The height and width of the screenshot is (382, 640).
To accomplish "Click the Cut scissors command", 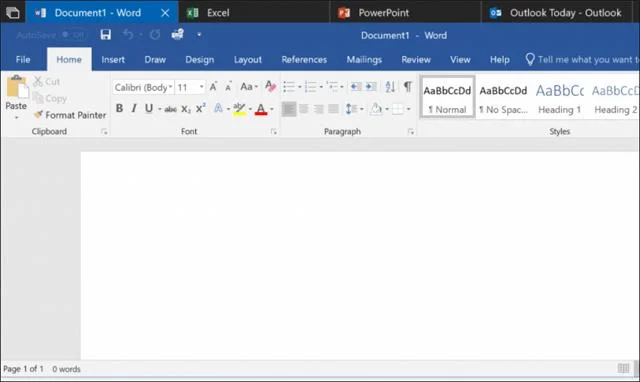I will (x=46, y=82).
